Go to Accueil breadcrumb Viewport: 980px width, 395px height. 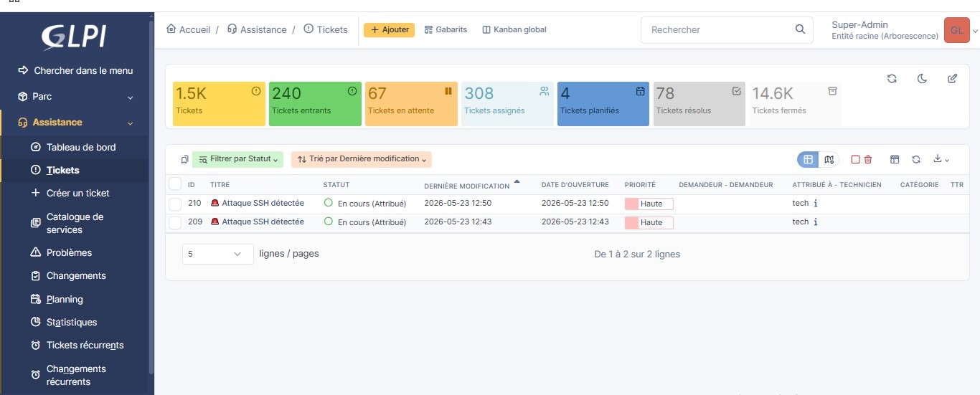[189, 30]
